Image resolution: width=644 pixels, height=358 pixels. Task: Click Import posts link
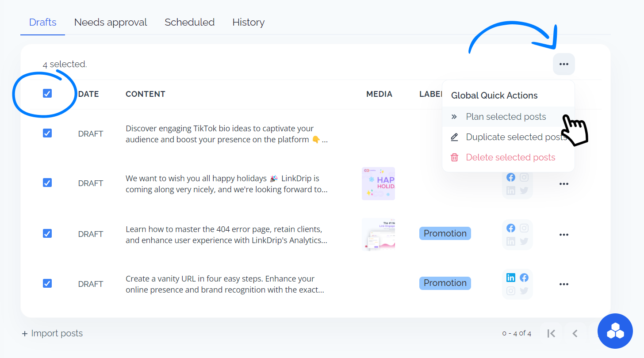click(x=52, y=333)
